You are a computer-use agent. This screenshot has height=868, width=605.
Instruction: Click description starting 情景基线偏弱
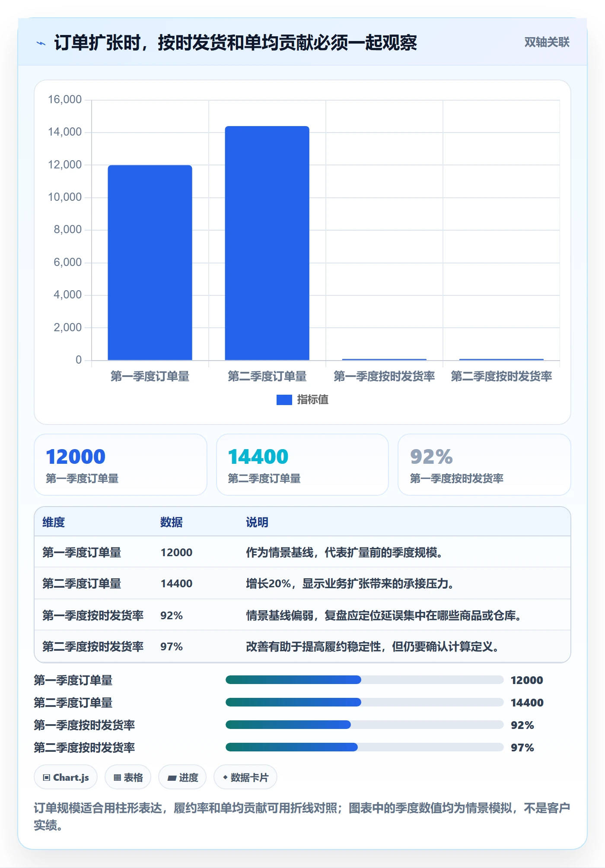tap(383, 615)
